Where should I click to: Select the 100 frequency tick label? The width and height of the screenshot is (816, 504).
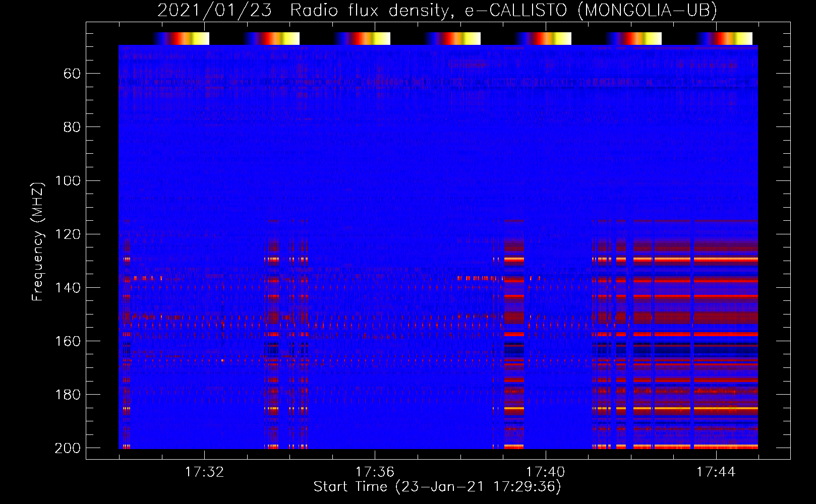68,181
